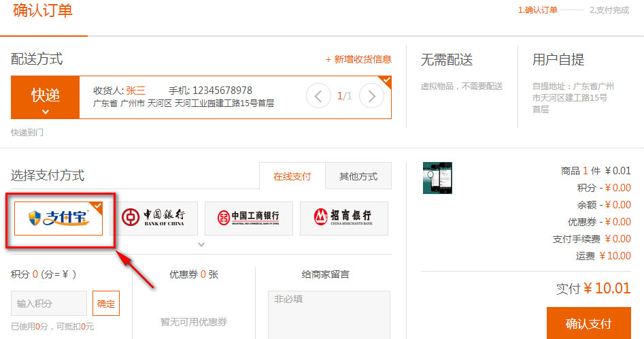644x339 pixels.
Task: Click 运费 ¥10.00 line
Action: coord(603,256)
